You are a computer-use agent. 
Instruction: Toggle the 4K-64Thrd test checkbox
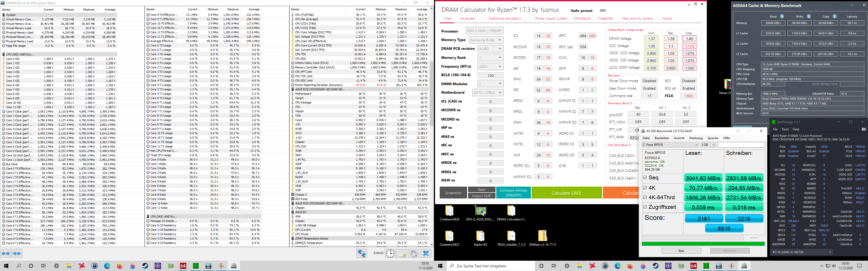point(645,197)
